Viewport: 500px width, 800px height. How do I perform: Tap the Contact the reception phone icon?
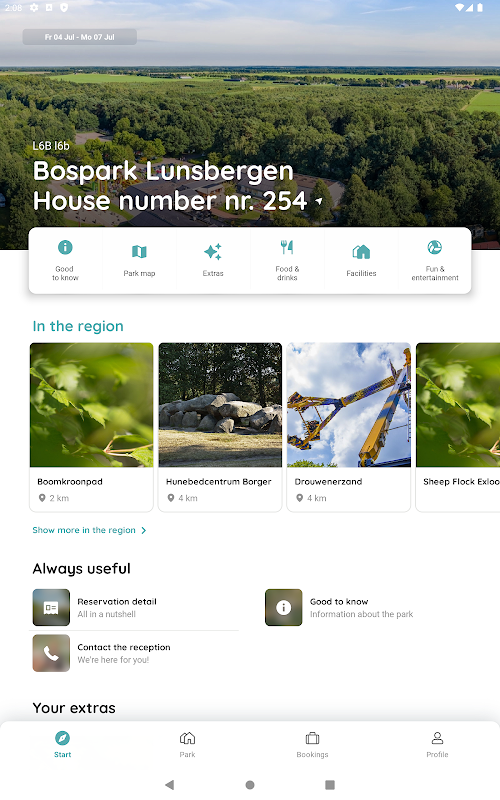click(51, 653)
